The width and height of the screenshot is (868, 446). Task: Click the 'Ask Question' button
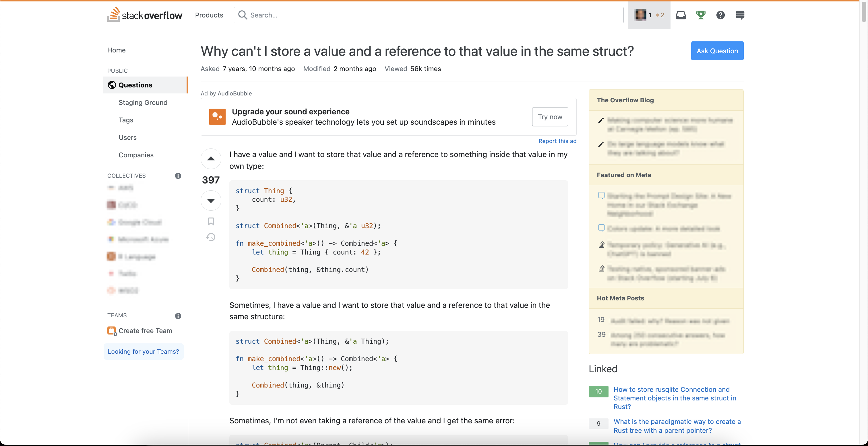[717, 51]
